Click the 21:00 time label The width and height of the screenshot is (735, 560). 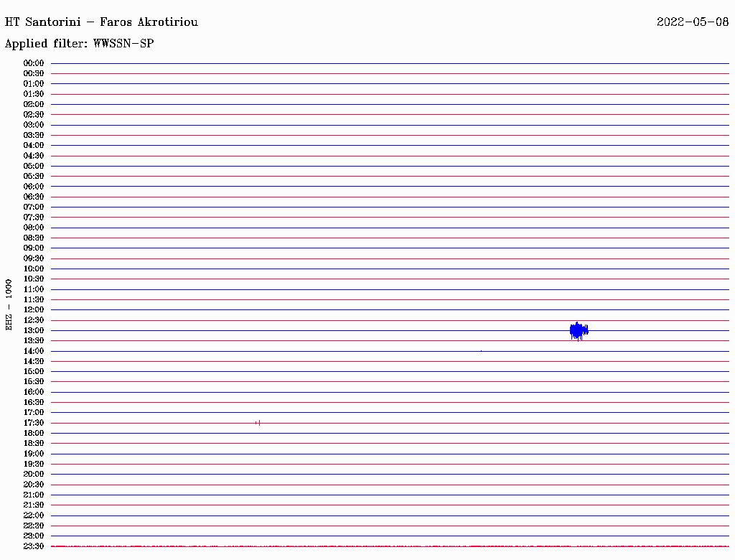pyautogui.click(x=34, y=495)
